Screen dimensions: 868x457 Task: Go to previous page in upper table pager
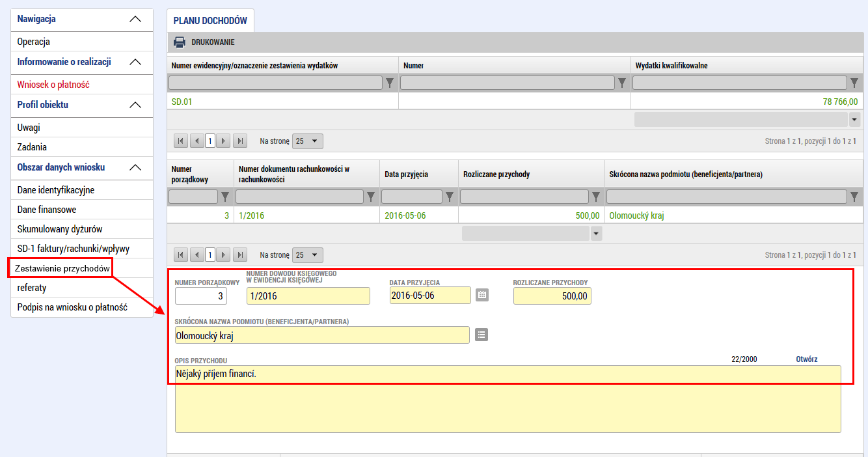197,141
